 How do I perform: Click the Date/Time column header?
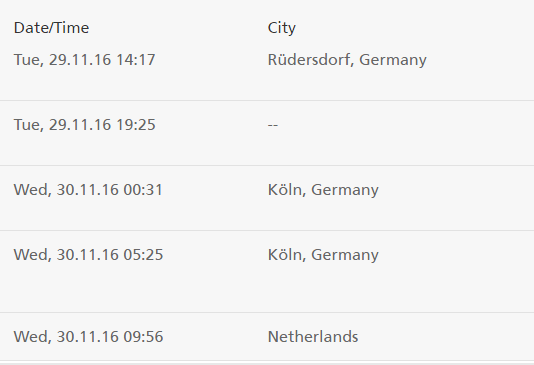[51, 28]
